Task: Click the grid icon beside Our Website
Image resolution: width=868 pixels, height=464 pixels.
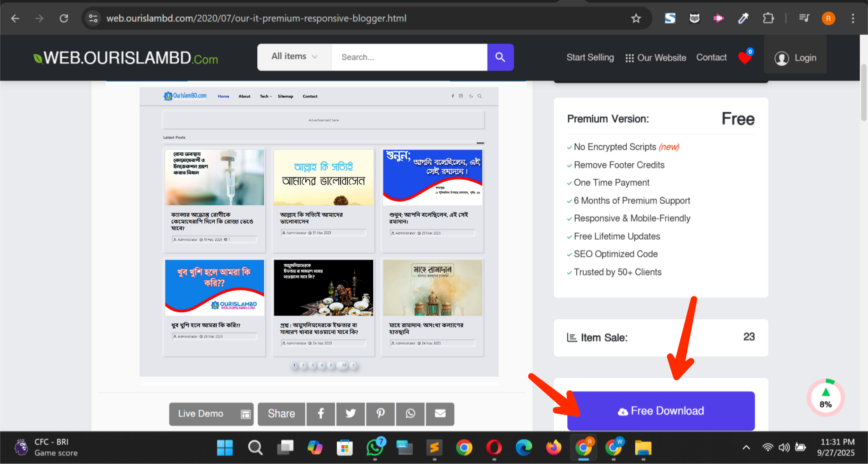Action: tap(629, 57)
